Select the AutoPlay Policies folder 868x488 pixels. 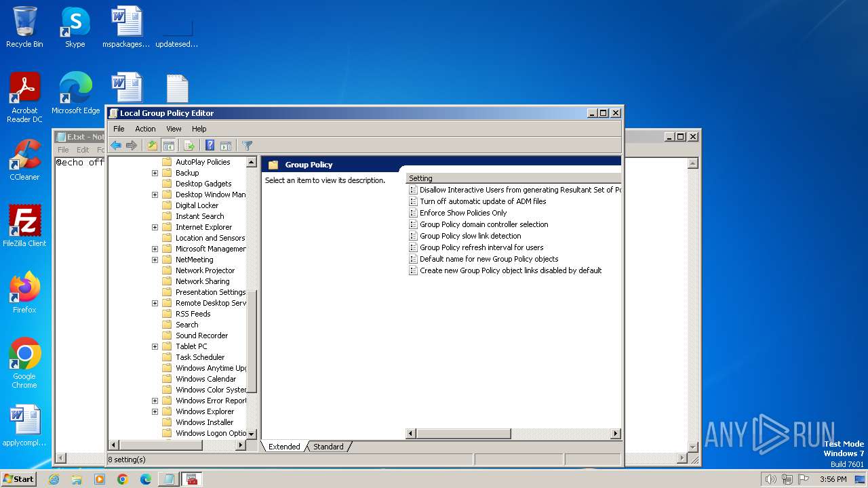tap(203, 162)
